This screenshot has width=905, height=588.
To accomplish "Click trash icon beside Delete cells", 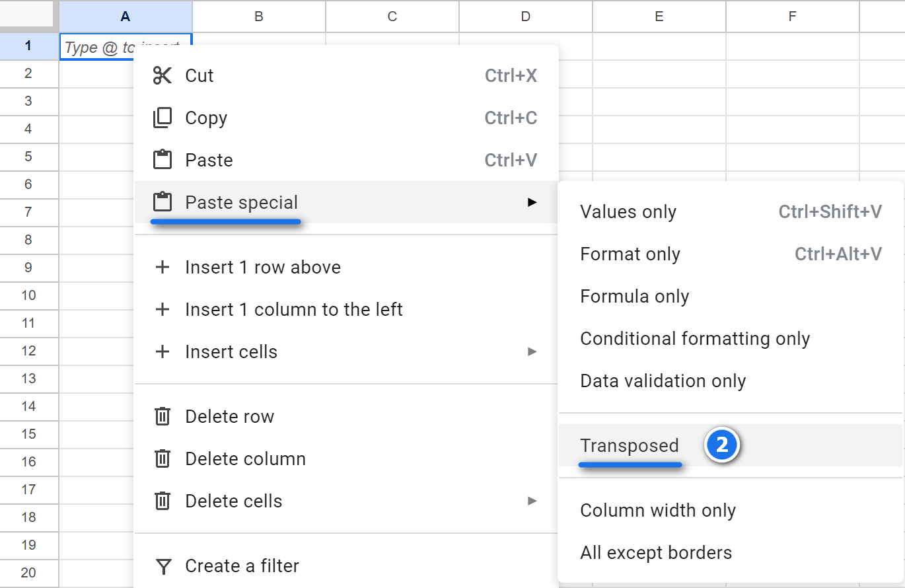I will (x=162, y=501).
